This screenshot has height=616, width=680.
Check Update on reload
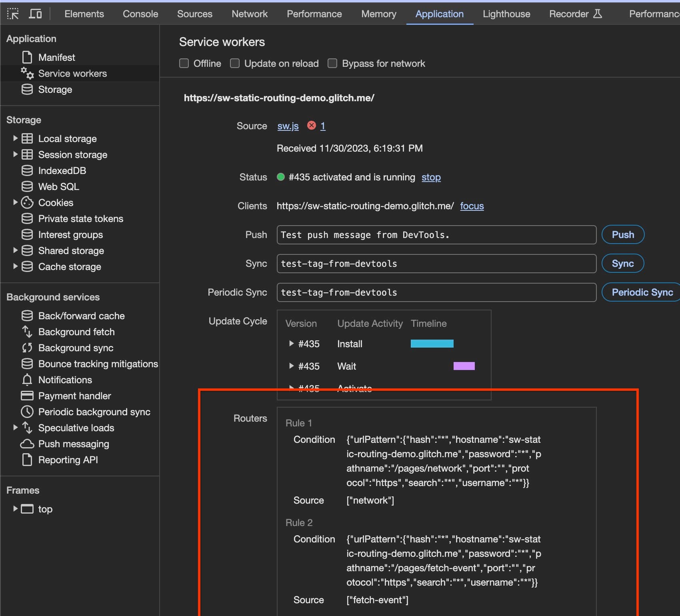point(235,63)
